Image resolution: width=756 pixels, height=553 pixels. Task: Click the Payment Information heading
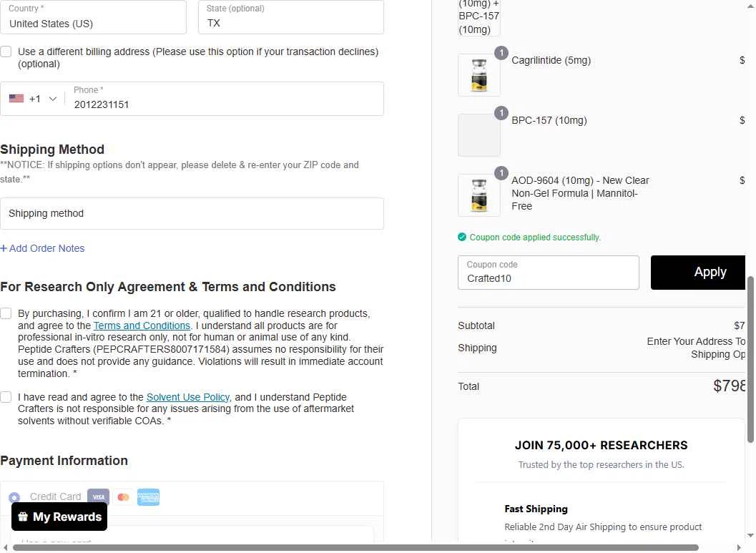(64, 461)
